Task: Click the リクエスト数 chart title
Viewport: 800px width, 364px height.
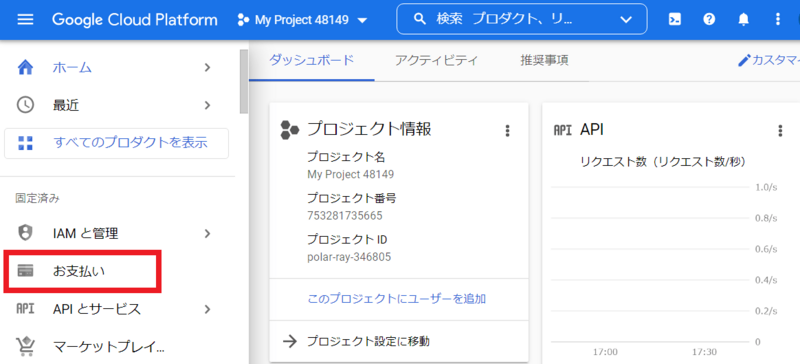Action: tap(663, 162)
